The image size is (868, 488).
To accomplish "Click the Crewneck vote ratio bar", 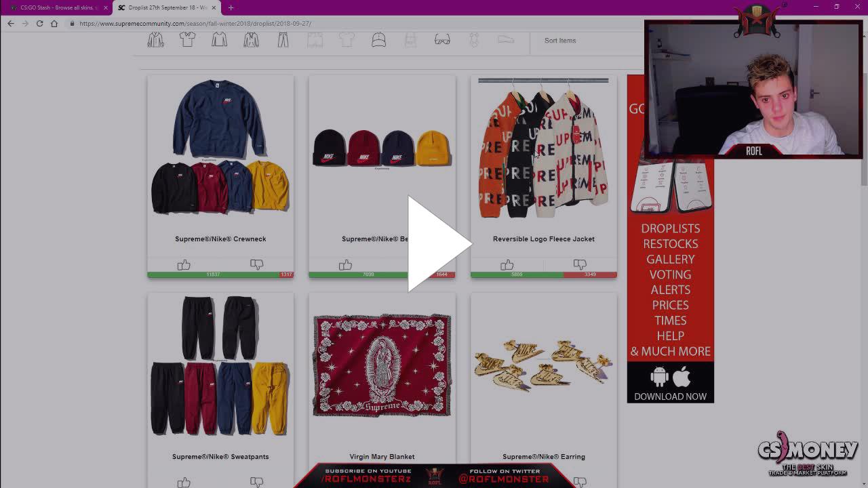I will [x=220, y=274].
